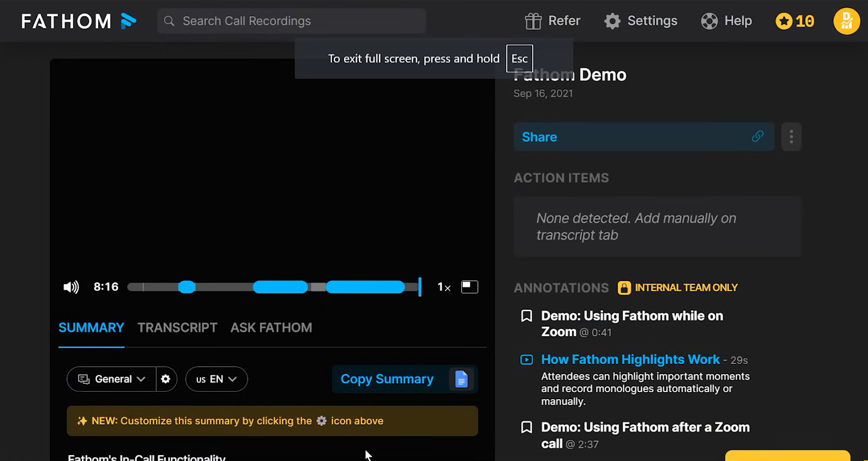
Task: Click the search magnifier icon
Action: 169,21
